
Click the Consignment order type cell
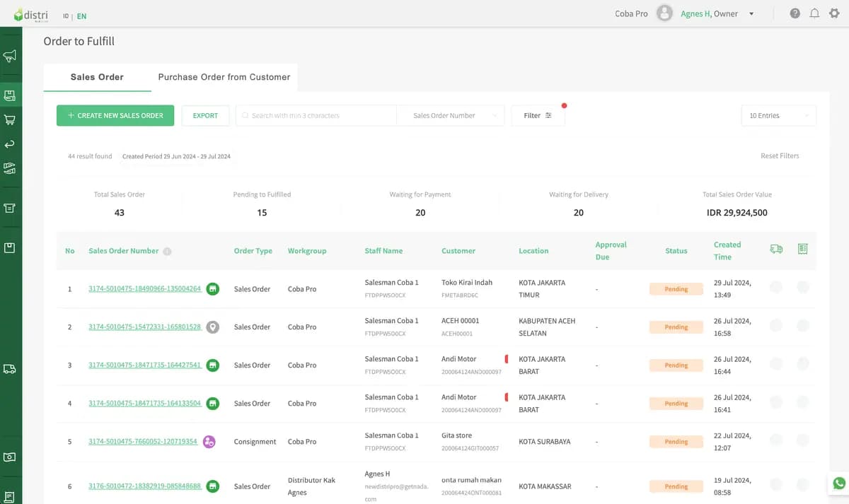click(x=255, y=442)
